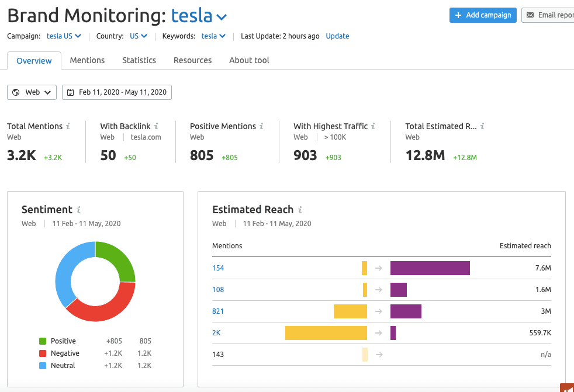Screen dimensions: 574x392
Task: Open the 108 mentions link
Action: point(218,290)
